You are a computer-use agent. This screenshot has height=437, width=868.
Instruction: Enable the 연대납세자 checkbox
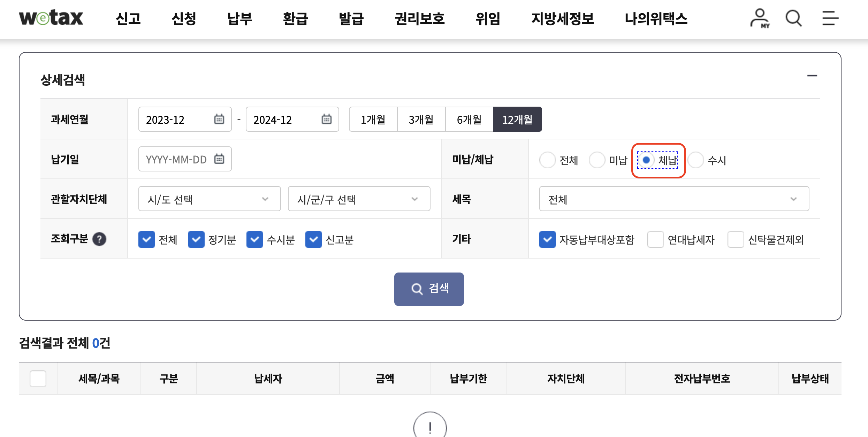pos(656,239)
